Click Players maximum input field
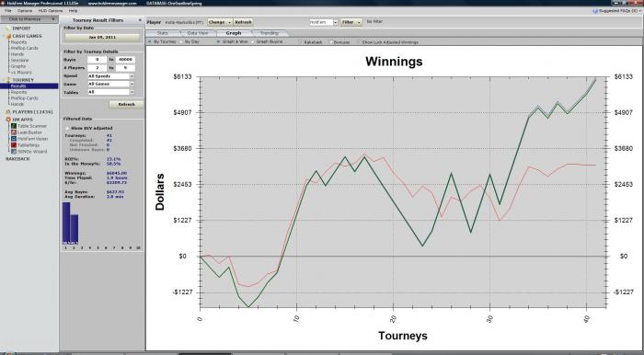Viewport: 644px width, 355px height. point(125,68)
